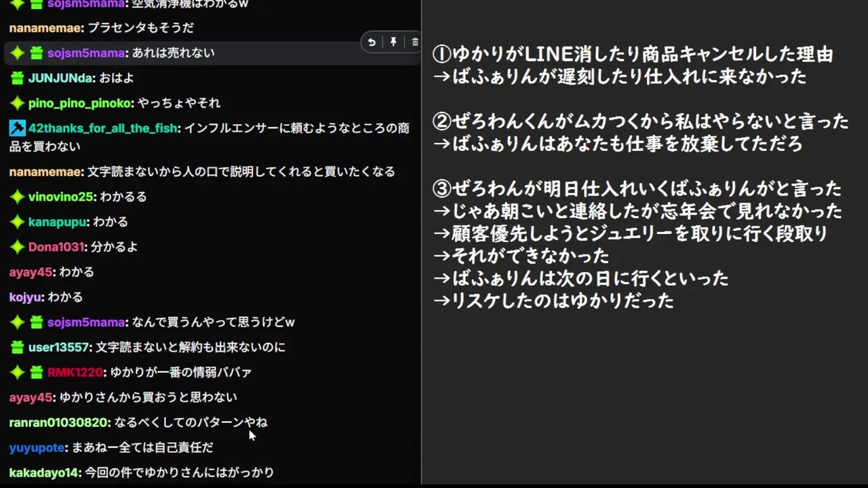Screen dimensions: 868x488
Task: Select chat text 'なるべくしてのパターンやね'
Action: click(x=191, y=422)
